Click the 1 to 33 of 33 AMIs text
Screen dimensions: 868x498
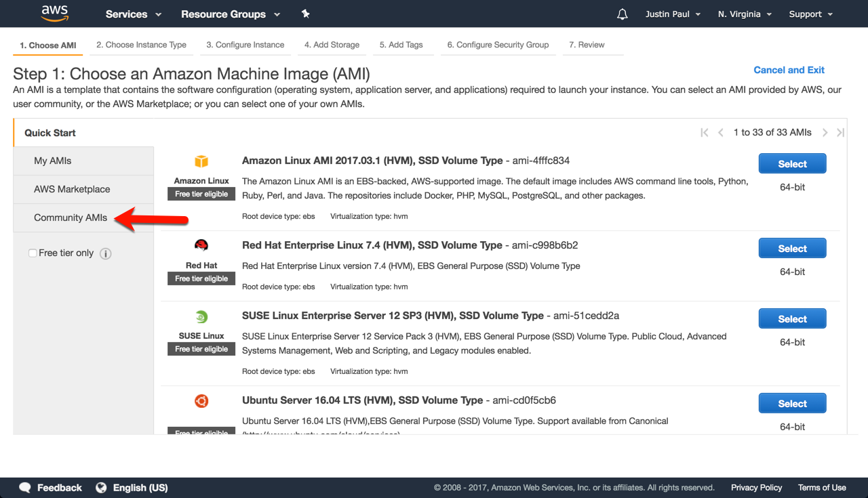[772, 133]
